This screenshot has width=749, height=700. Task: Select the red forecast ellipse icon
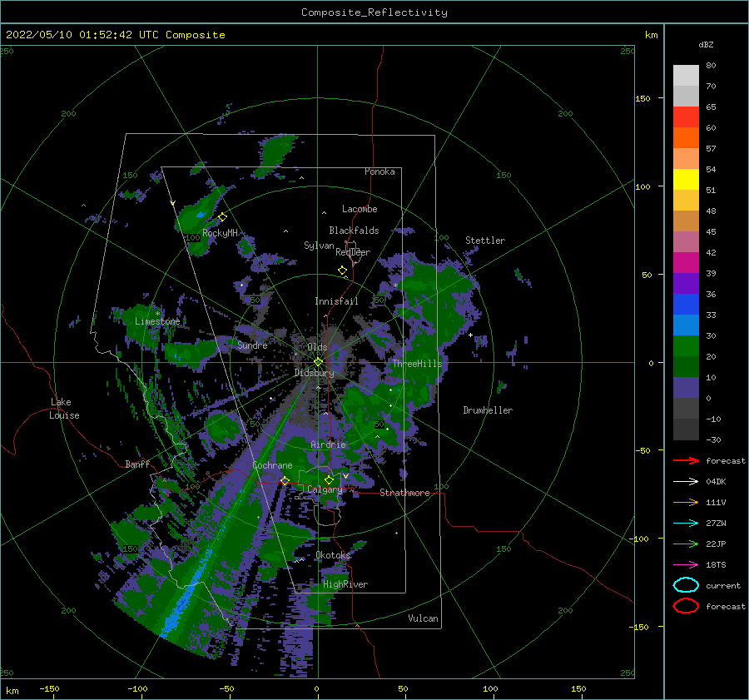(686, 606)
